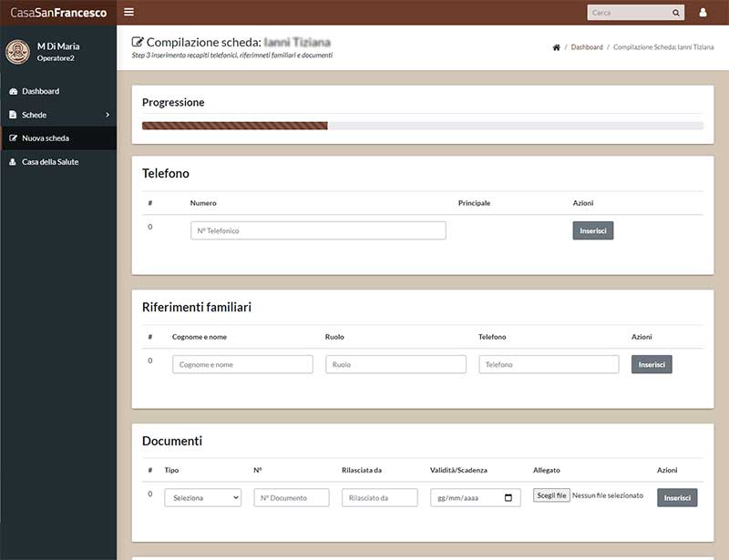Click the Scegli file button
The height and width of the screenshot is (560, 729).
[551, 495]
